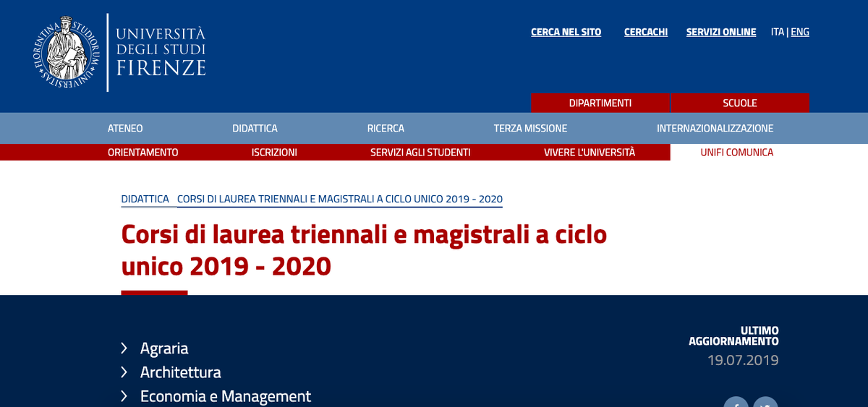Click the page heading Corsi di laurea triennali
Image resolution: width=868 pixels, height=407 pixels.
(364, 250)
